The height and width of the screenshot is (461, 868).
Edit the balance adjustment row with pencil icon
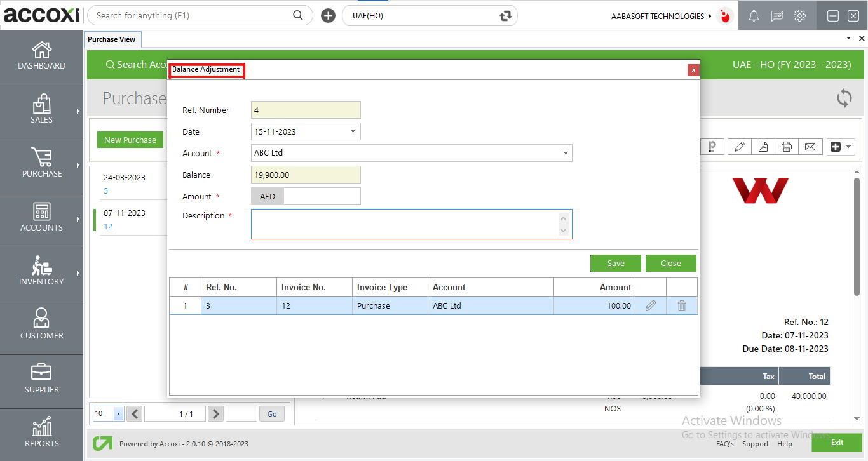pyautogui.click(x=650, y=305)
